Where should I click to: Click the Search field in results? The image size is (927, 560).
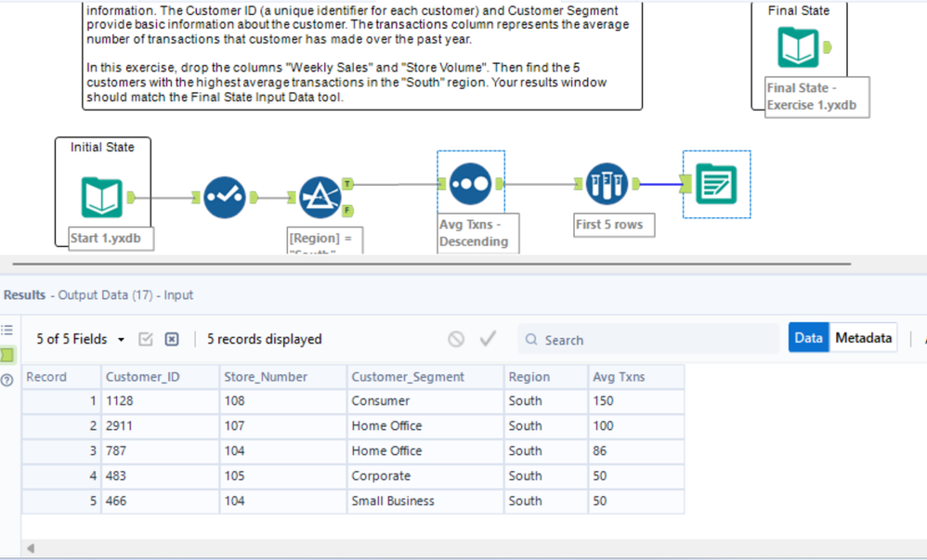tap(648, 339)
